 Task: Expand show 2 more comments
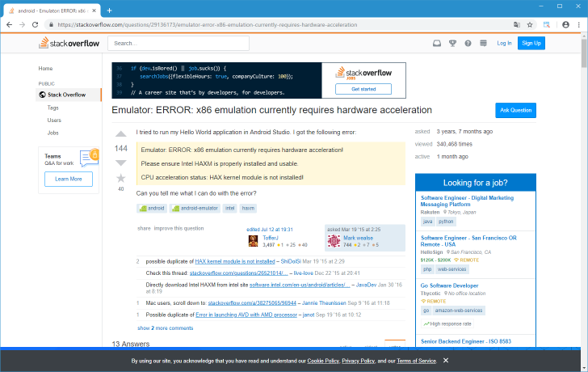166,328
